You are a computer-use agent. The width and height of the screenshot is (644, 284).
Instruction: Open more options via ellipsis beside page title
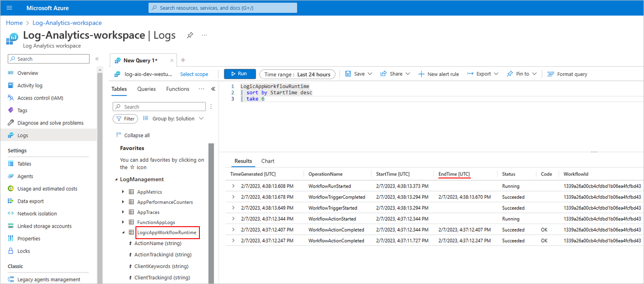pos(204,35)
